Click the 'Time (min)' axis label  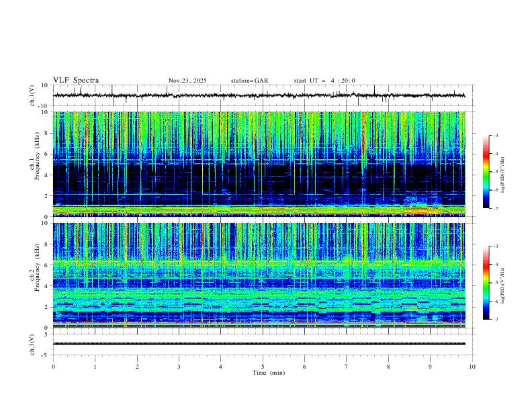[269, 373]
